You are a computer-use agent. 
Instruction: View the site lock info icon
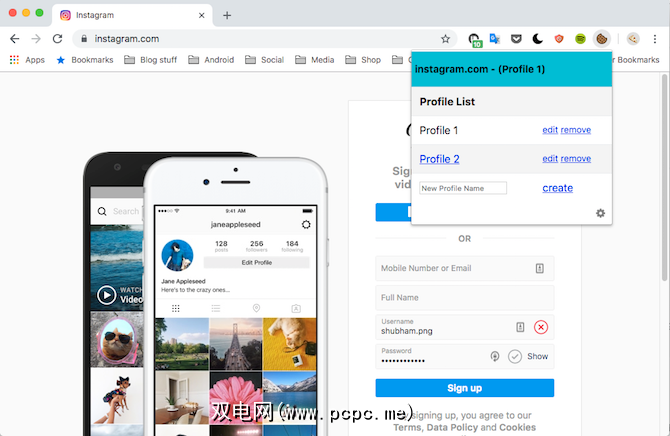[x=84, y=39]
